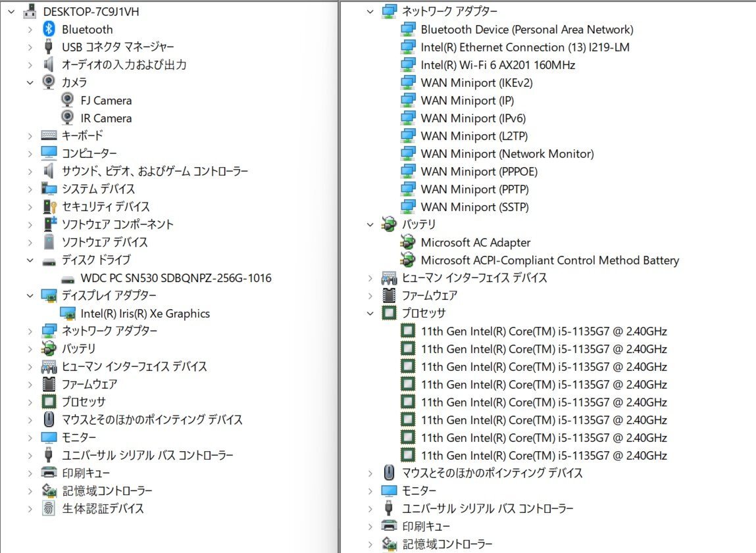The image size is (756, 553).
Task: Click the Bluetooth Device (Personal Area Network) icon
Action: coord(408,29)
